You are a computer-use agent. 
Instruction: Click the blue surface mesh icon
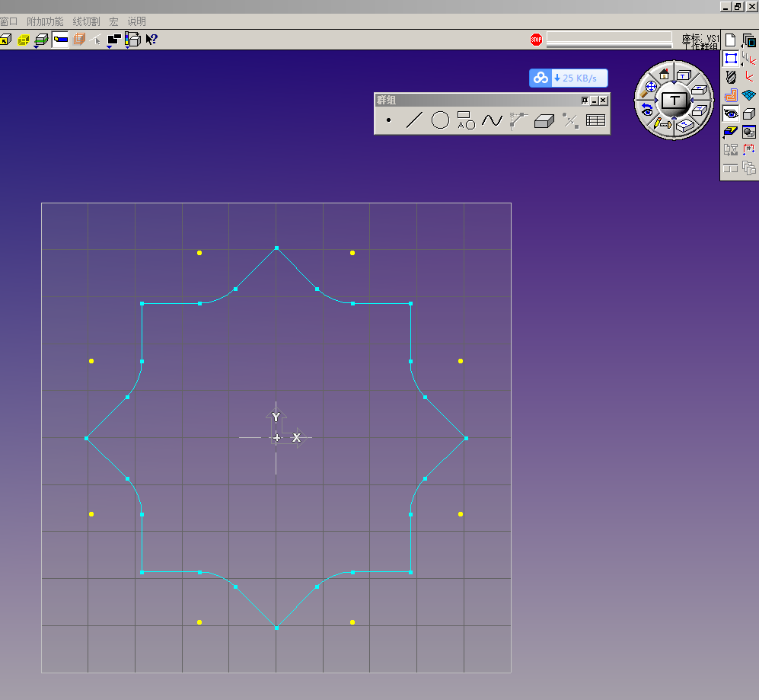click(749, 95)
